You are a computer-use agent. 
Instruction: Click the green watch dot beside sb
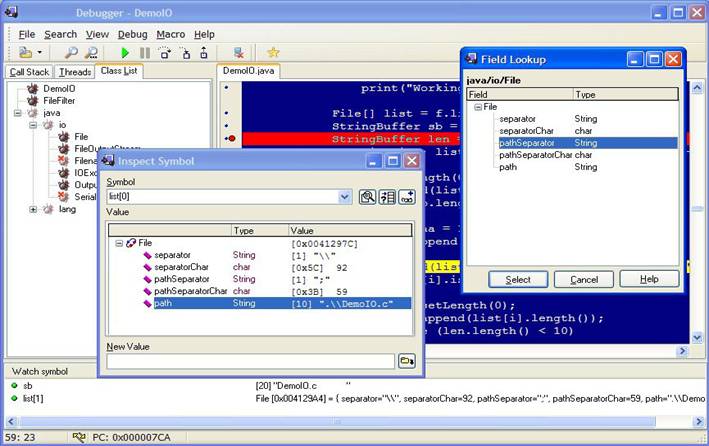point(14,386)
